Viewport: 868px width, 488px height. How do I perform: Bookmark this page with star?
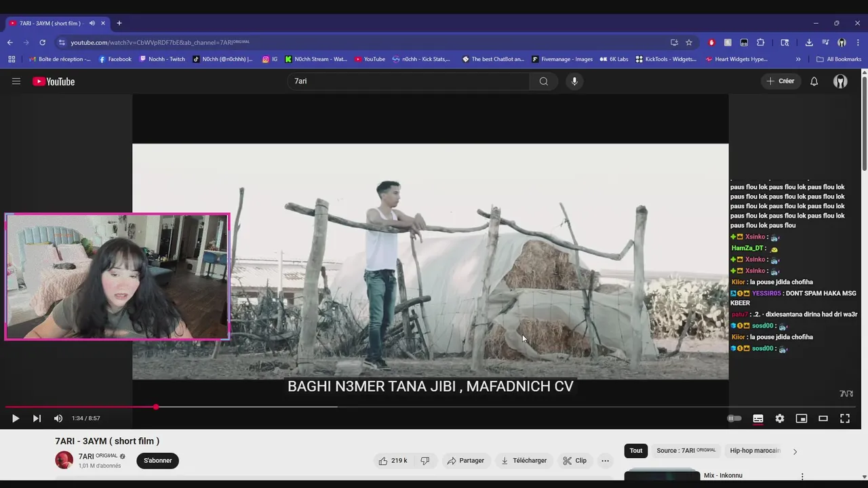(689, 42)
